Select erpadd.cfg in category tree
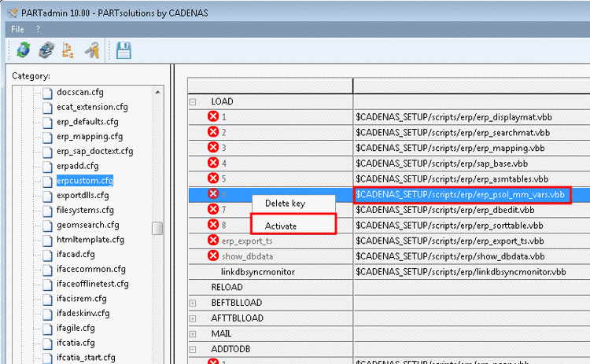Image resolution: width=590 pixels, height=364 pixels. tap(78, 166)
